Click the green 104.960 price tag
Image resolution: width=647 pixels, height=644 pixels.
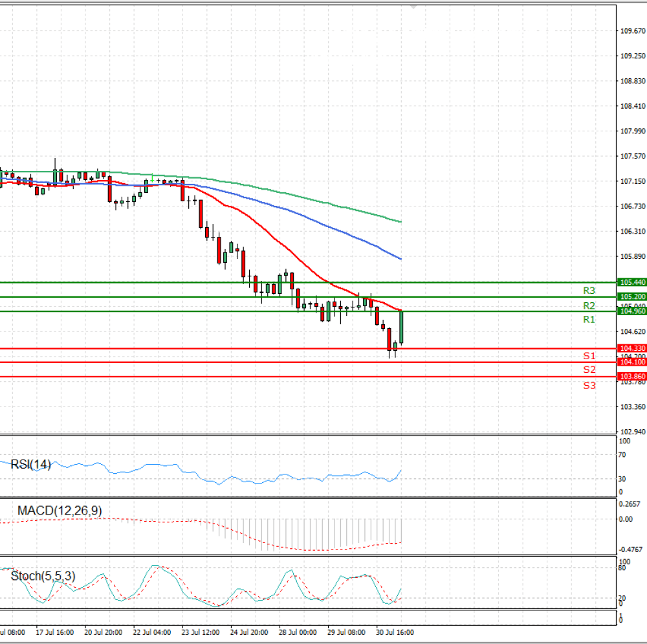tap(631, 311)
